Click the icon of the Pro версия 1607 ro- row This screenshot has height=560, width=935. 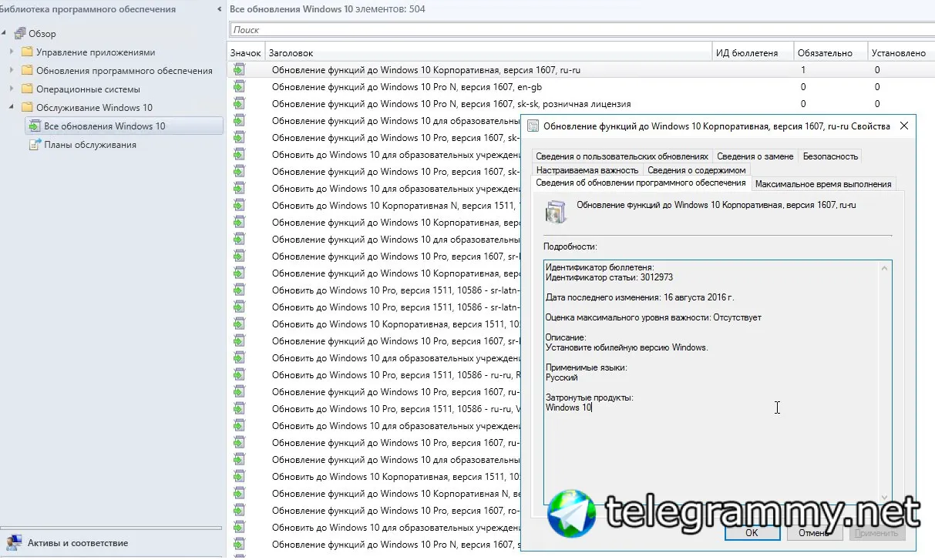point(239,511)
